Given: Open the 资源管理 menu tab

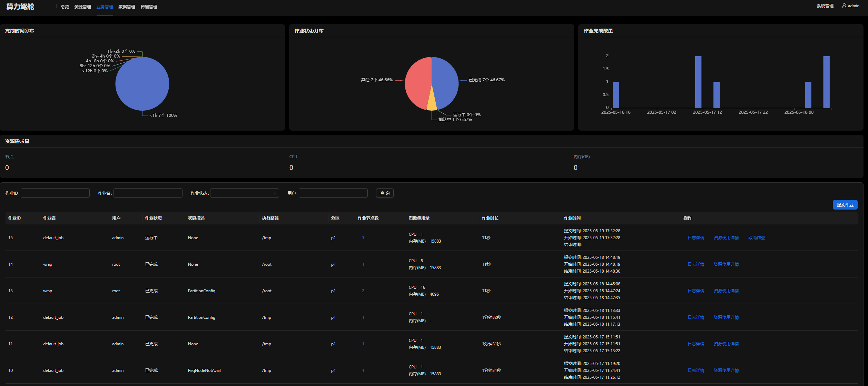Looking at the screenshot, I should 82,7.
